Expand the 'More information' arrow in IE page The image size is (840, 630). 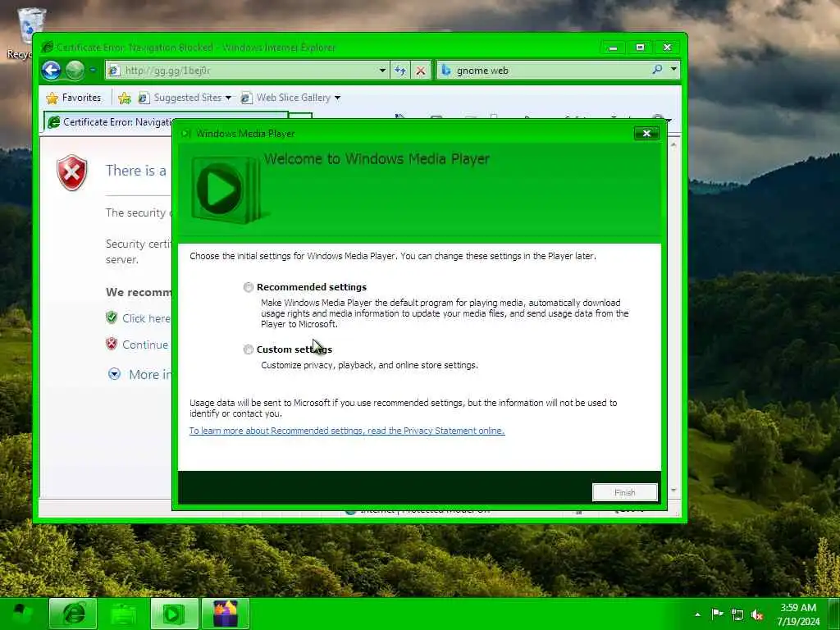tap(114, 374)
